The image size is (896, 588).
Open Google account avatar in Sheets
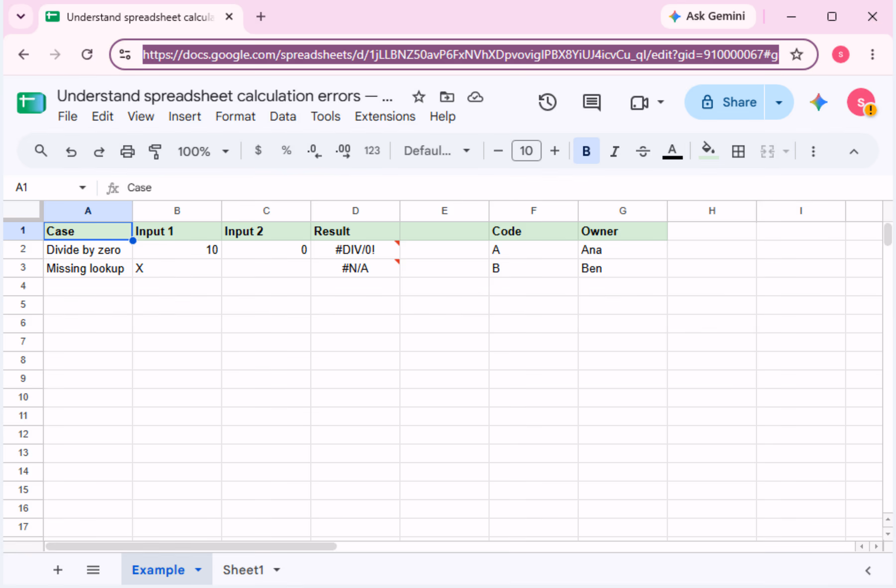click(861, 102)
